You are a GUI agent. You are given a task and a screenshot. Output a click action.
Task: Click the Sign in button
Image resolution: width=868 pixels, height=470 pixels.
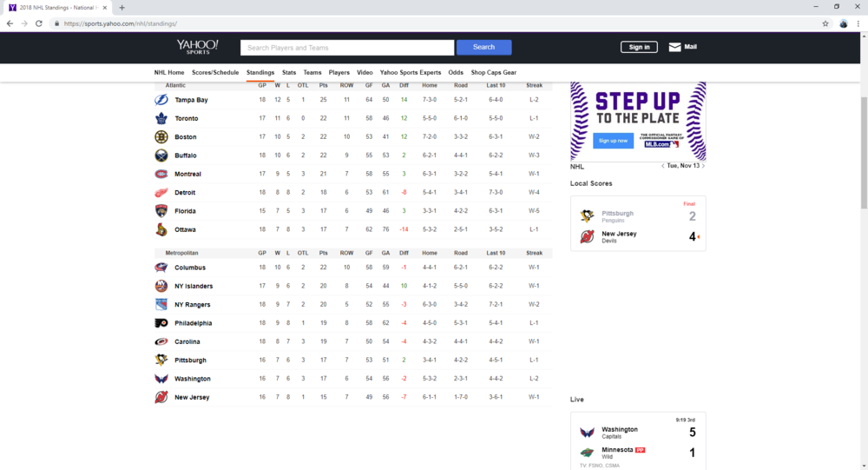[639, 47]
